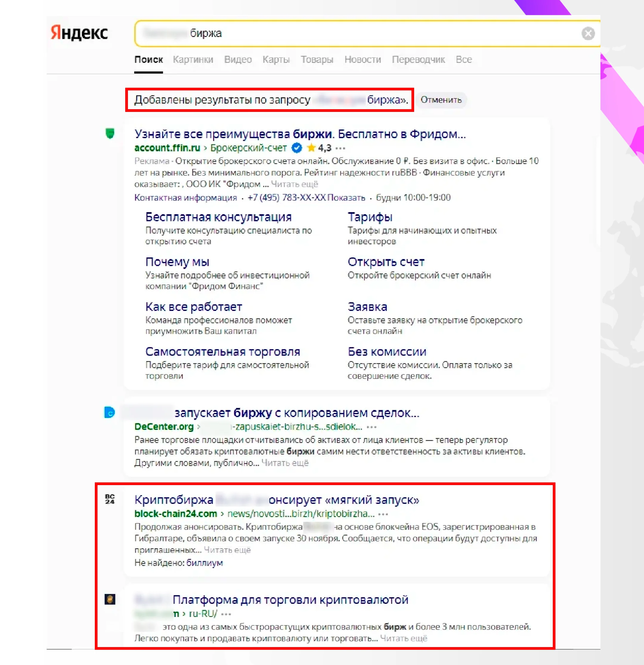Open the Тарифы sitelink

pyautogui.click(x=370, y=217)
